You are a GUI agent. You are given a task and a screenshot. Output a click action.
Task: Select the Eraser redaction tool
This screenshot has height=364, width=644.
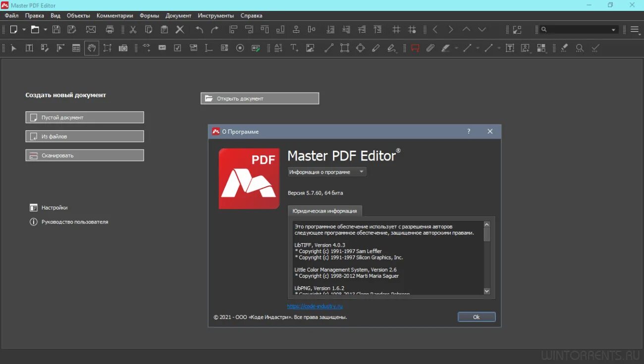[x=564, y=48]
